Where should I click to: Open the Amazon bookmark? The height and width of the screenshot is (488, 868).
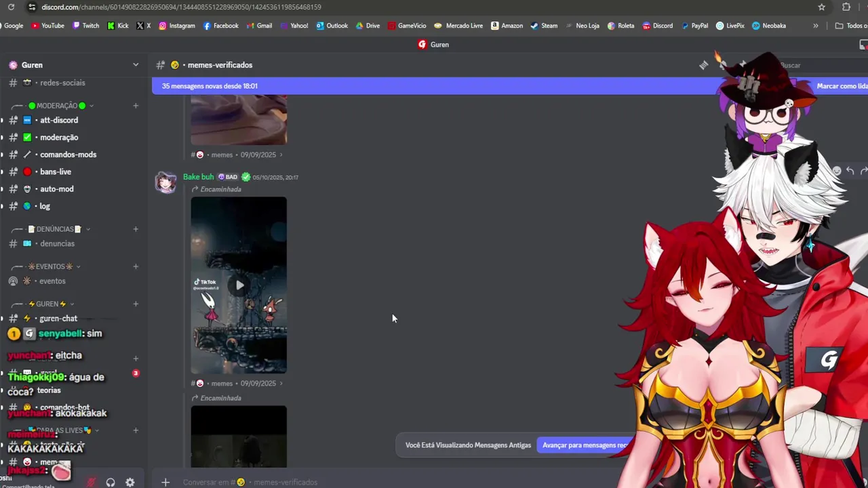507,26
